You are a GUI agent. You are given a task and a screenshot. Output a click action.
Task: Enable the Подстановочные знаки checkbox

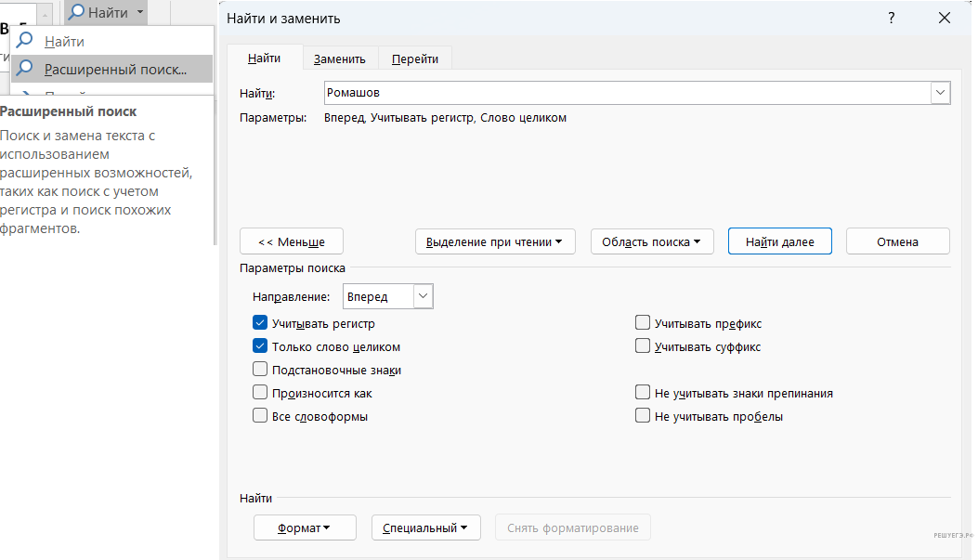click(260, 370)
